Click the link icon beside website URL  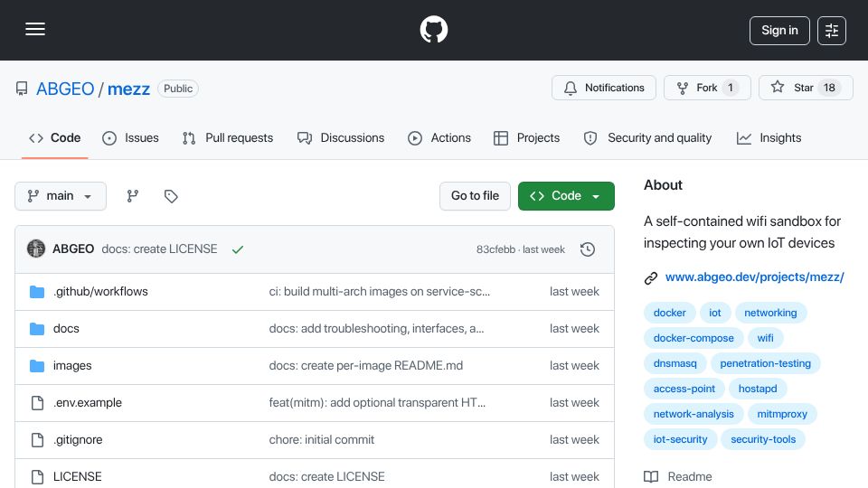click(651, 277)
